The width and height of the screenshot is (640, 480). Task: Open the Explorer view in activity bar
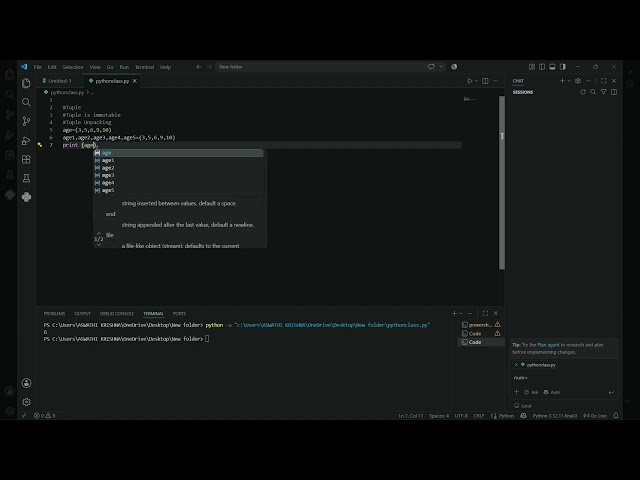[26, 83]
